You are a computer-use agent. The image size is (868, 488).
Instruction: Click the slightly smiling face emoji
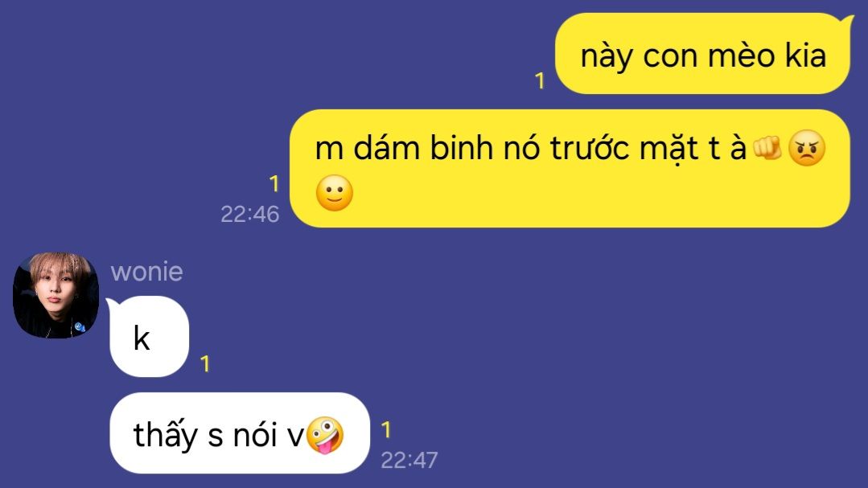coord(335,193)
